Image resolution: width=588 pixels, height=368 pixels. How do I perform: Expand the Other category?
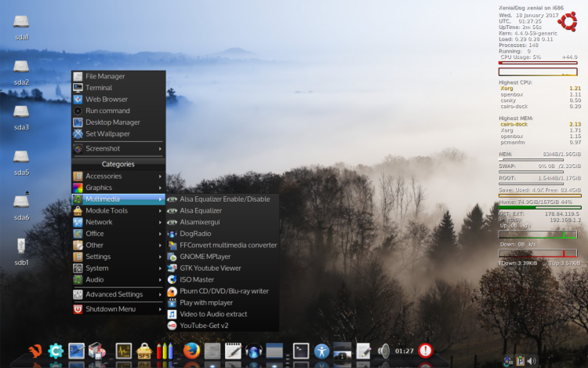[118, 245]
